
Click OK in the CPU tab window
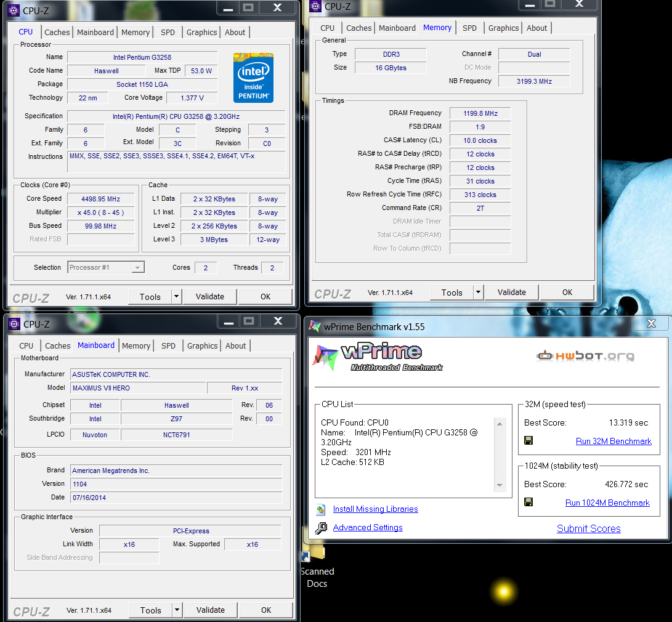coord(265,296)
